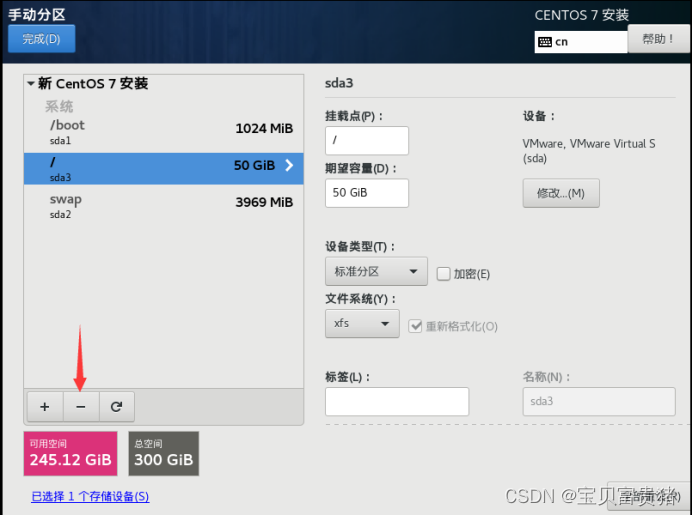Open the 已选择 1 个存储设备(S) link
The height and width of the screenshot is (516, 692).
pyautogui.click(x=90, y=497)
